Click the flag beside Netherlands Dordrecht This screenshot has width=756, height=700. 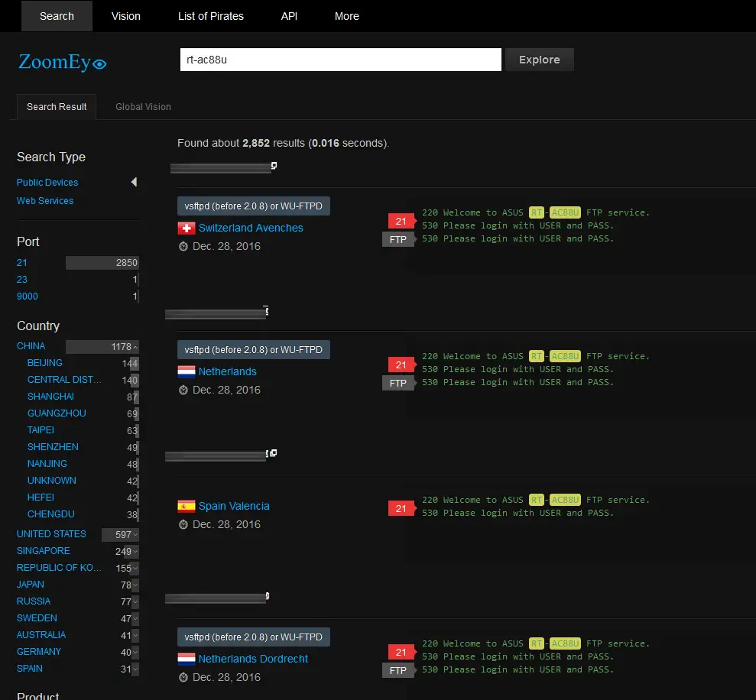186,659
